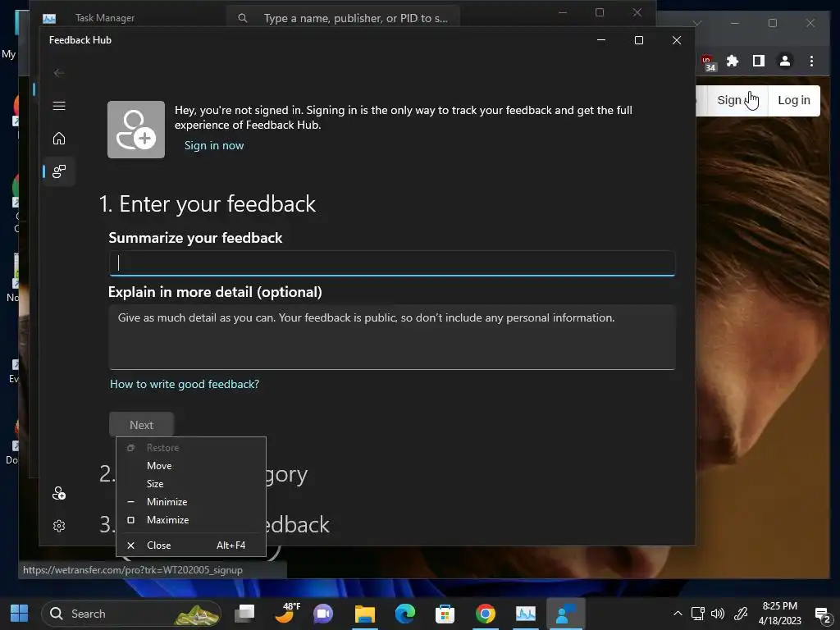Open network status tray icon
Viewport: 840px width, 630px height.
pyautogui.click(x=697, y=614)
